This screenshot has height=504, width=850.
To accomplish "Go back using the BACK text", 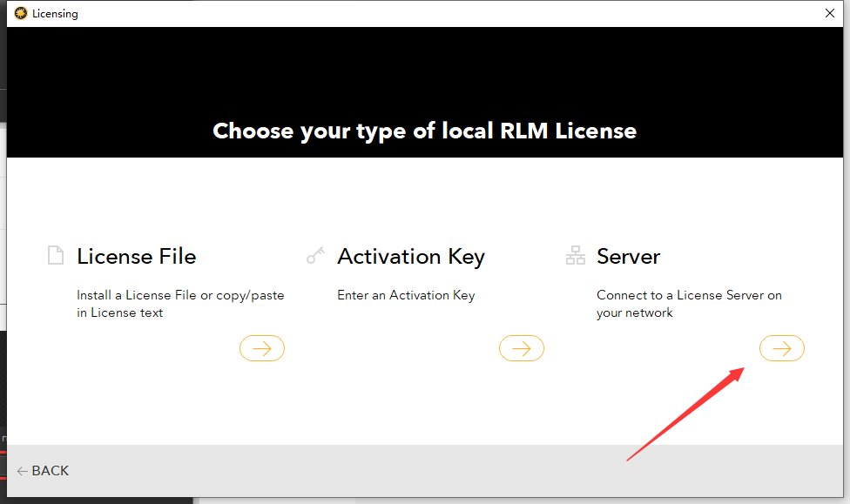I will (51, 471).
